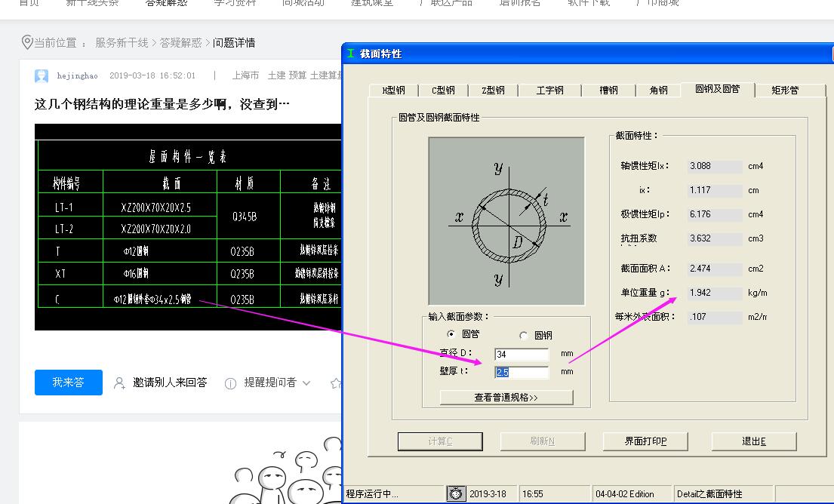Select the 圆钢及圆管 tab
834x504 pixels.
pyautogui.click(x=718, y=89)
